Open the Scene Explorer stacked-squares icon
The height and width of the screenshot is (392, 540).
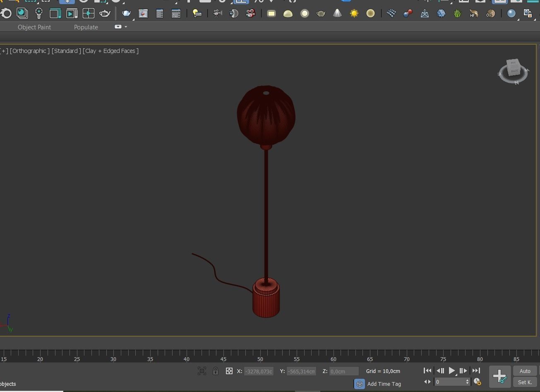point(22,14)
